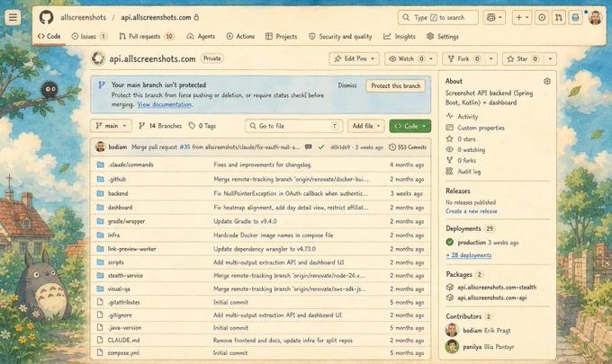The image size is (612, 364).
Task: Open the notifications inbox icon
Action: (575, 18)
